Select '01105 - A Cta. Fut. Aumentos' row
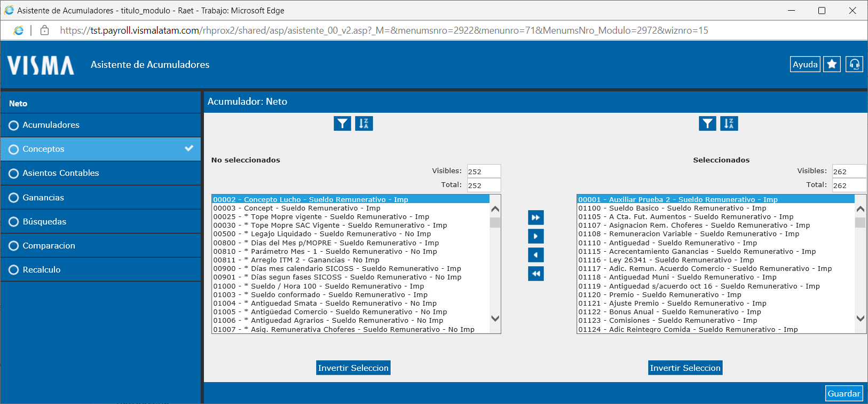 point(716,216)
